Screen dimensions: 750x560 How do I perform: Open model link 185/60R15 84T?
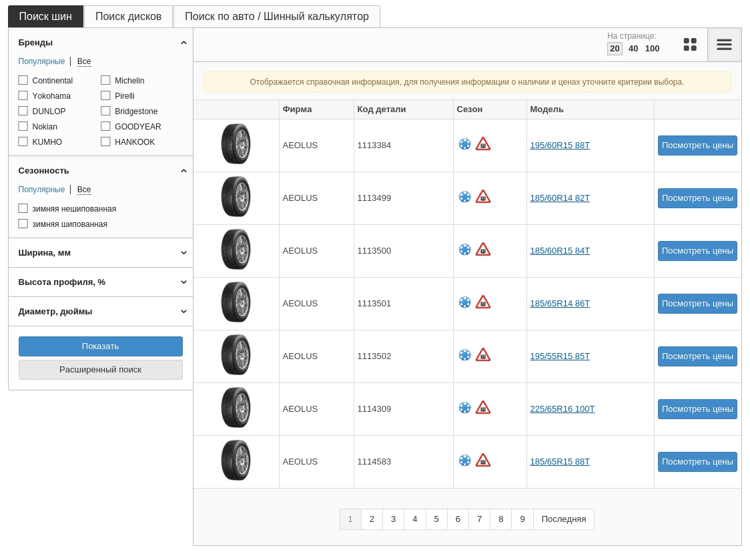point(560,250)
